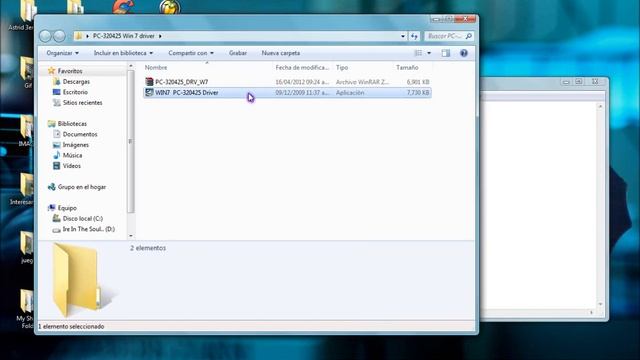Click the Favoritos star icon
The image size is (640, 360).
51,71
